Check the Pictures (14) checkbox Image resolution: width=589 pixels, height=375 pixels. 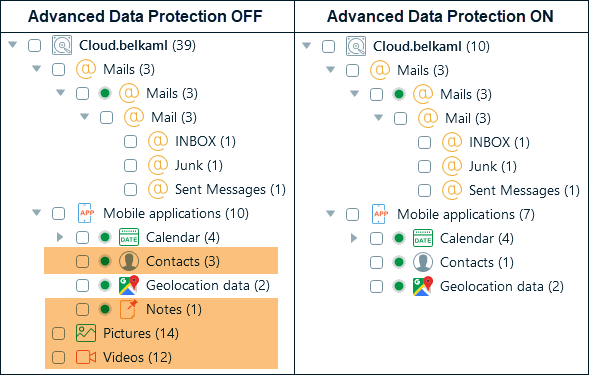coord(58,333)
